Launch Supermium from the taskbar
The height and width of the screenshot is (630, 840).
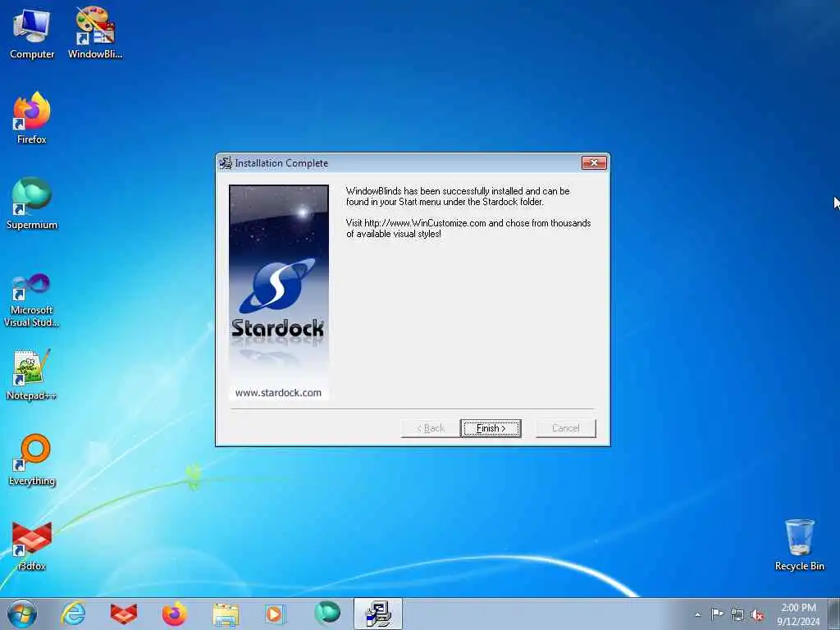tap(326, 613)
